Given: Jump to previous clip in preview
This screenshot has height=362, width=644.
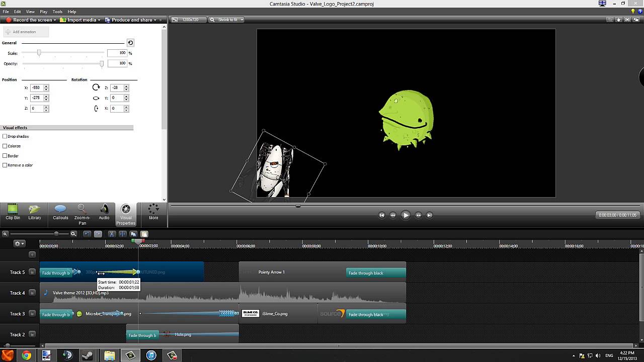Looking at the screenshot, I should (381, 215).
